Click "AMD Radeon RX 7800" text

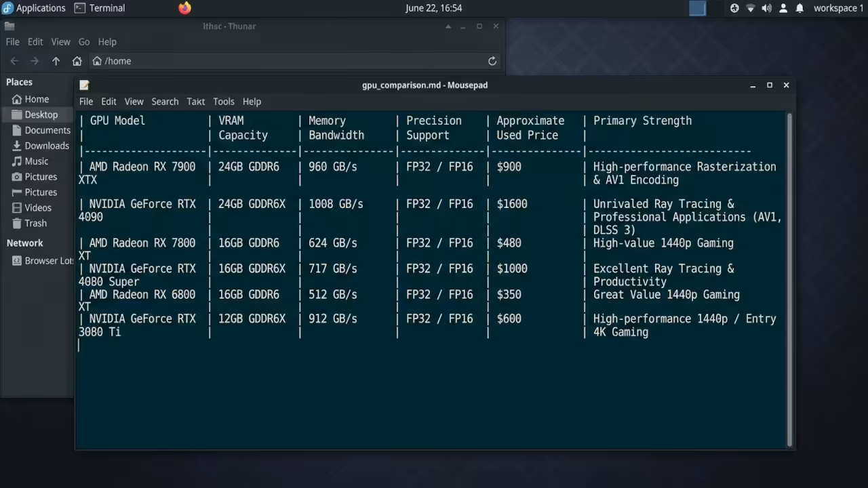[x=142, y=243]
